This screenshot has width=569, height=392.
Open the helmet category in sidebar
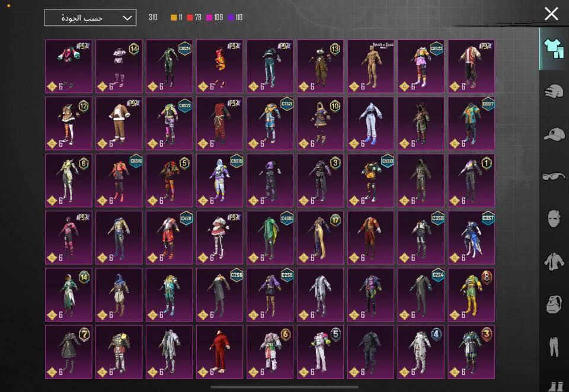coord(554,91)
